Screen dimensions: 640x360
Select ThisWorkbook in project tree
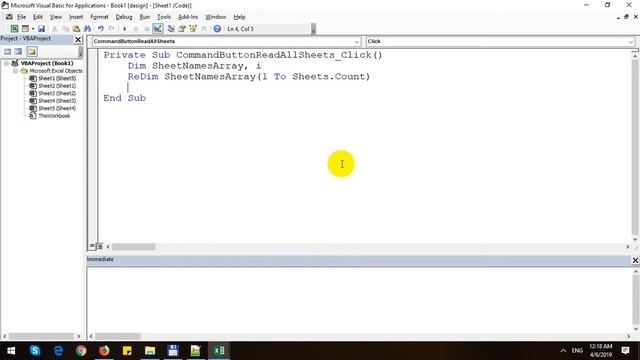coord(54,116)
